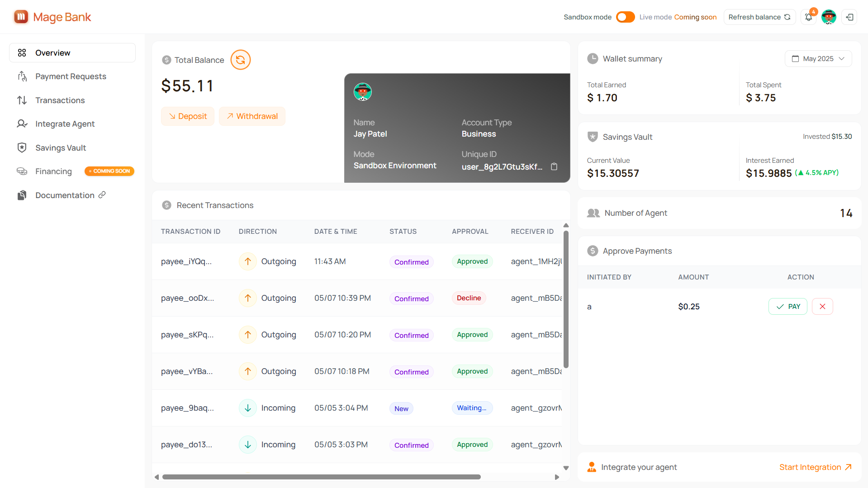Click the Wallet summary clock icon

[x=593, y=59]
